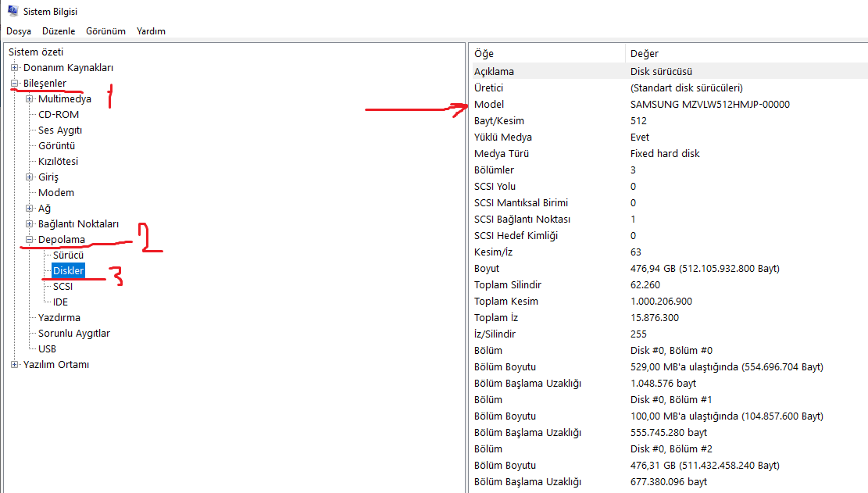Click the Fixed hard disk value
868x493 pixels.
click(x=665, y=154)
